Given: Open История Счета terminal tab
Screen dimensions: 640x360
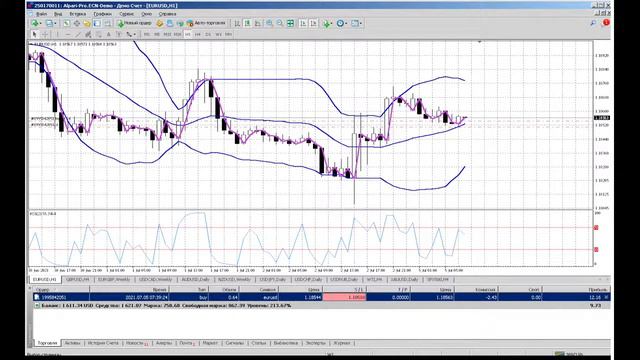Looking at the screenshot, I should tap(103, 343).
